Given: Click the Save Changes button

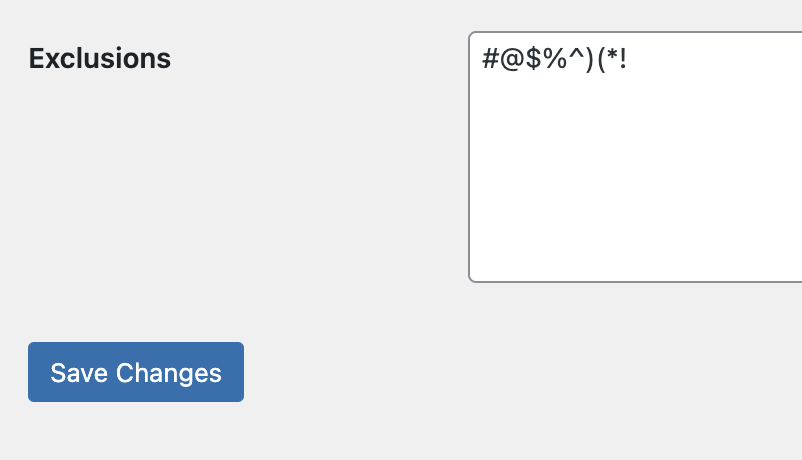Looking at the screenshot, I should pyautogui.click(x=136, y=372).
